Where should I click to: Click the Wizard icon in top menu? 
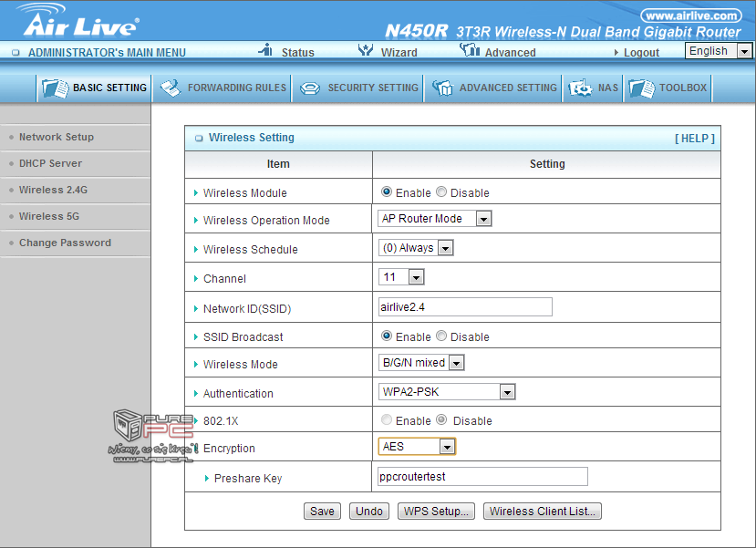(x=366, y=51)
